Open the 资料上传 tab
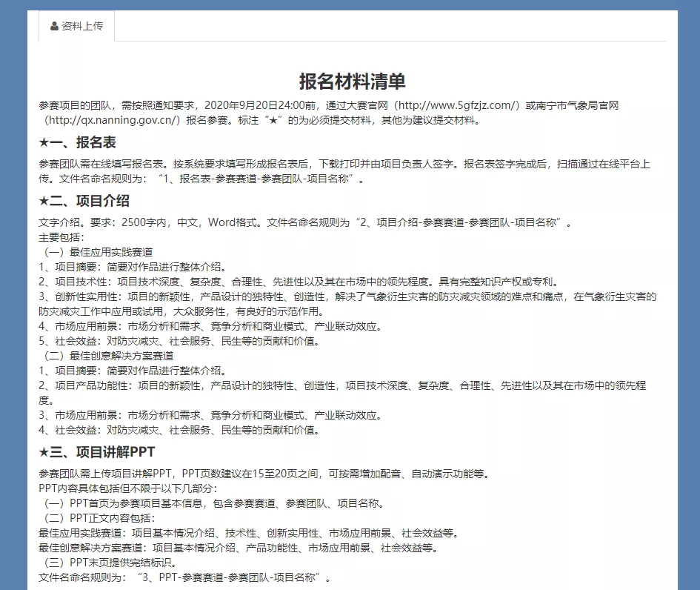700x590 pixels. [77, 26]
